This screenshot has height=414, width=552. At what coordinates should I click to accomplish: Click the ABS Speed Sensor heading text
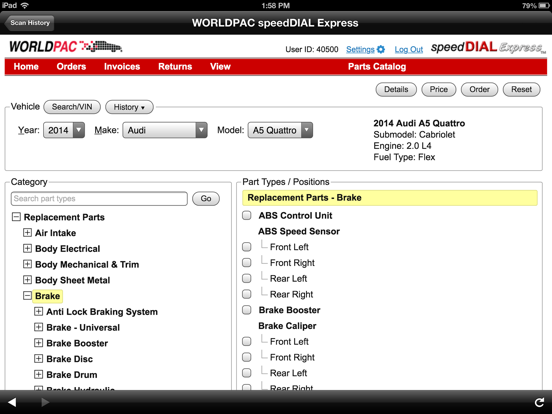[299, 231]
